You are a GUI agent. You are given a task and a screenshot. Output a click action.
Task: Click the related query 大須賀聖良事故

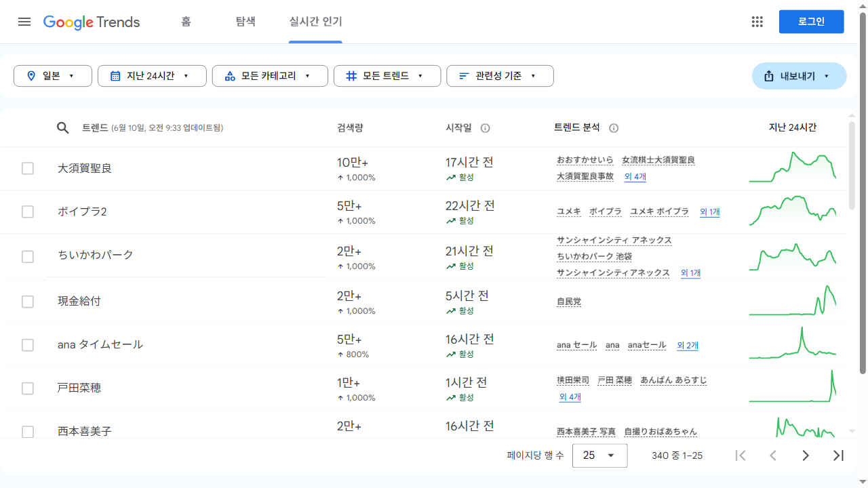click(x=585, y=176)
